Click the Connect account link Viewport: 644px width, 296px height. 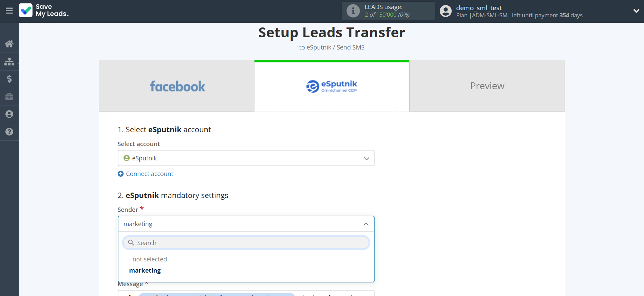149,174
